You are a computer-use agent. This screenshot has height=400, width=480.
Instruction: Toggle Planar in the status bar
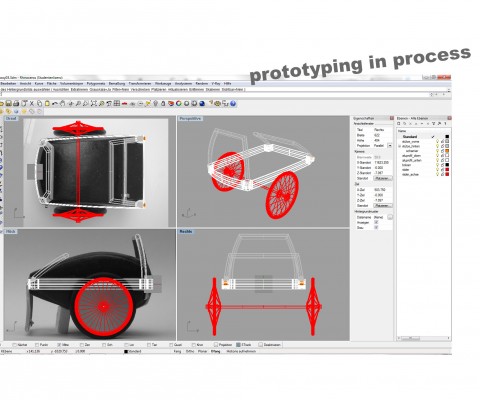pos(202,351)
